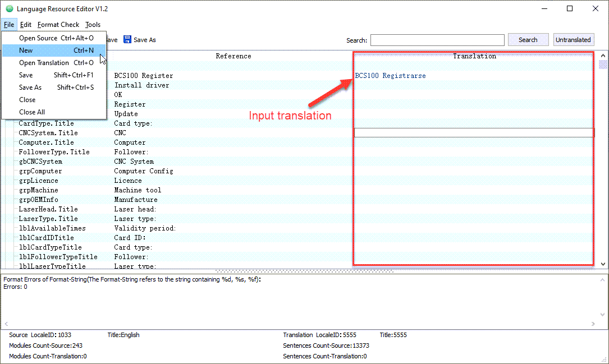
Task: Click the Reference column header
Action: 233,56
